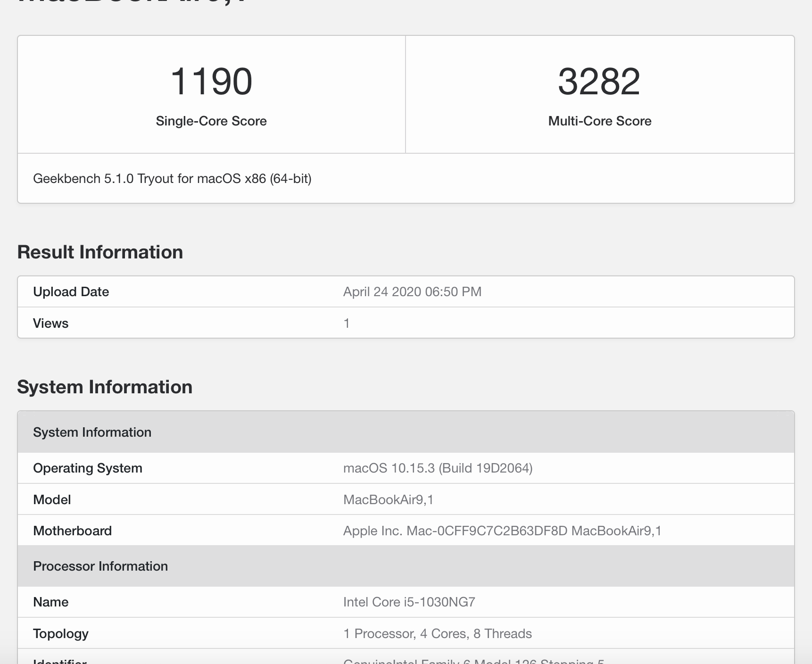Viewport: 812px width, 664px height.
Task: Click the Intel Core i5-1030NG7 value
Action: click(x=409, y=602)
